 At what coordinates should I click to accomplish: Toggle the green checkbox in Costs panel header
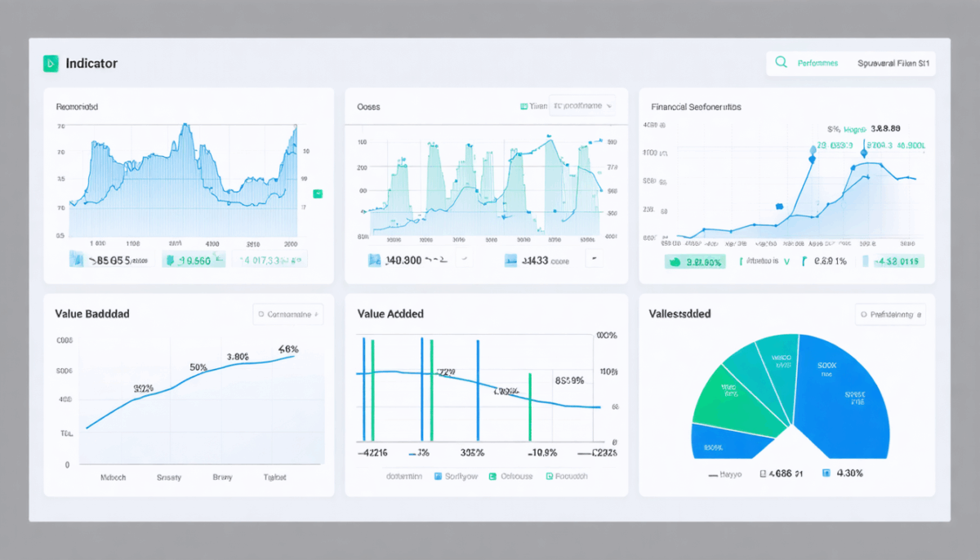pos(523,106)
